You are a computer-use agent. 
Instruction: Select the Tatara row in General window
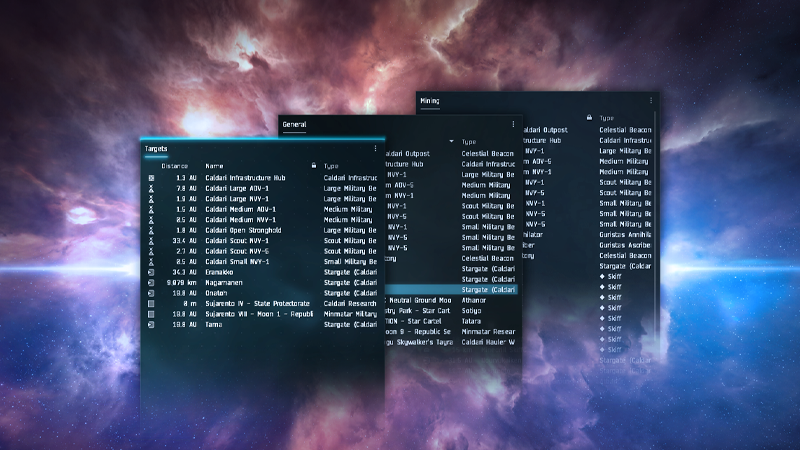[452, 321]
